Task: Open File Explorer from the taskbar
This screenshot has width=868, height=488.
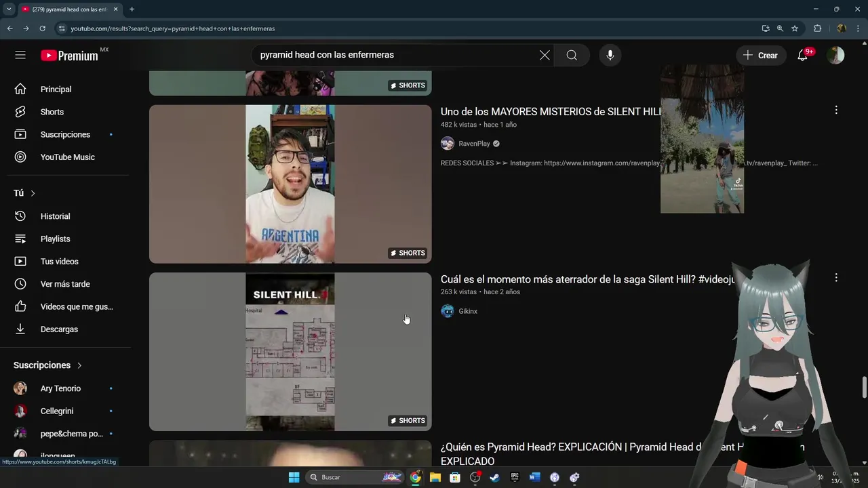Action: click(x=435, y=477)
